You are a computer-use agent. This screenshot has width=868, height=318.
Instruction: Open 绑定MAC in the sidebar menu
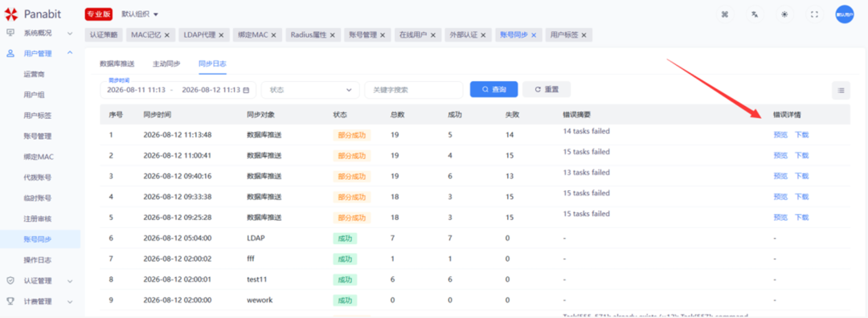39,157
